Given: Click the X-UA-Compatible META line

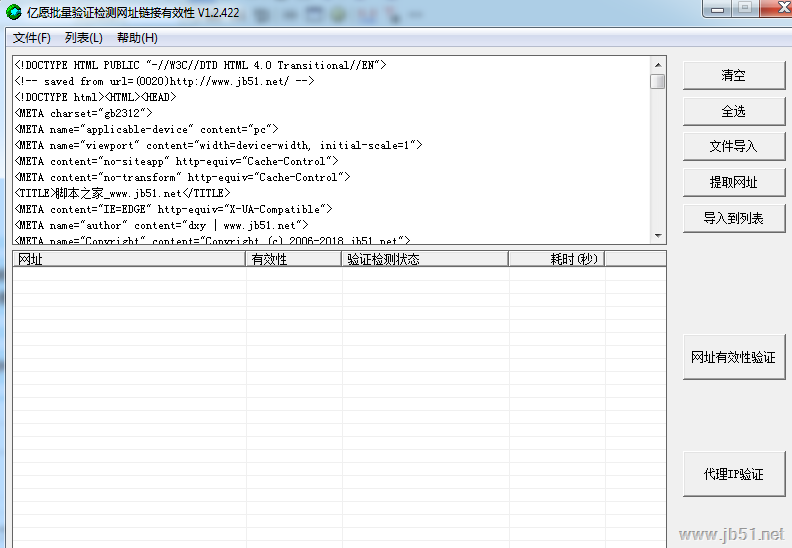Looking at the screenshot, I should tap(173, 209).
